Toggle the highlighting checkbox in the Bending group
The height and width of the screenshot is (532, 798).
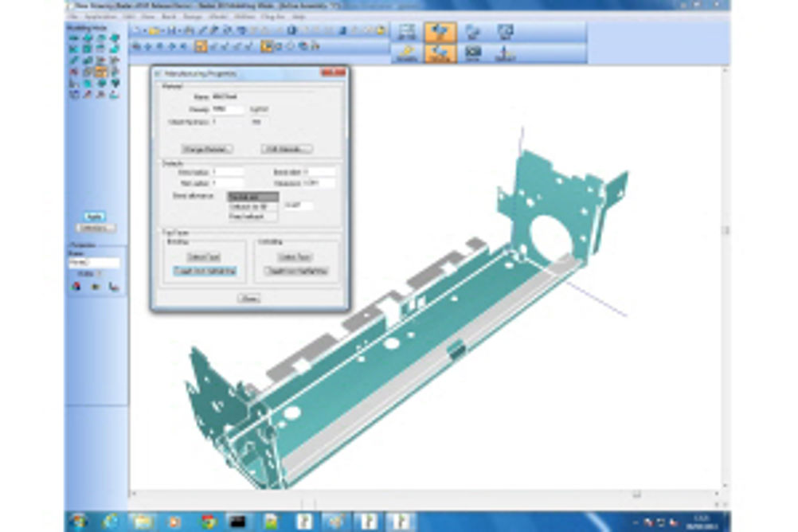tap(205, 271)
